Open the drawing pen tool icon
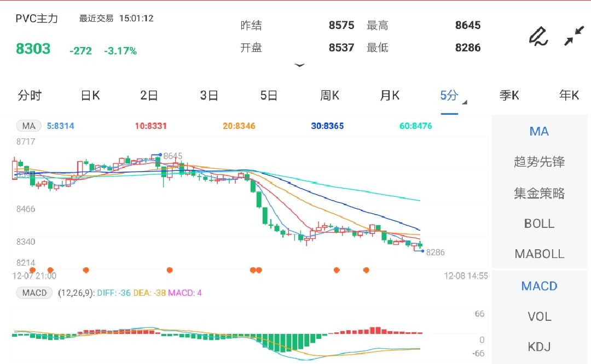This screenshot has width=591, height=364. [x=538, y=36]
